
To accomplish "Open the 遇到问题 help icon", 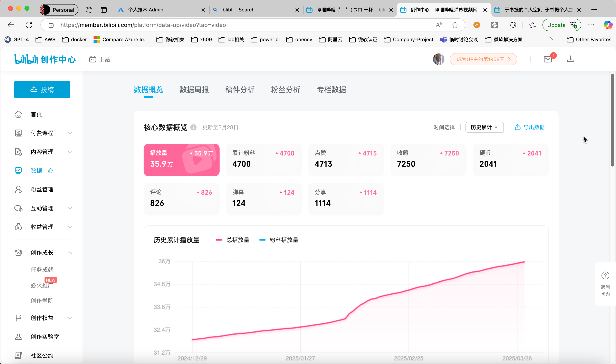I will pos(605,275).
